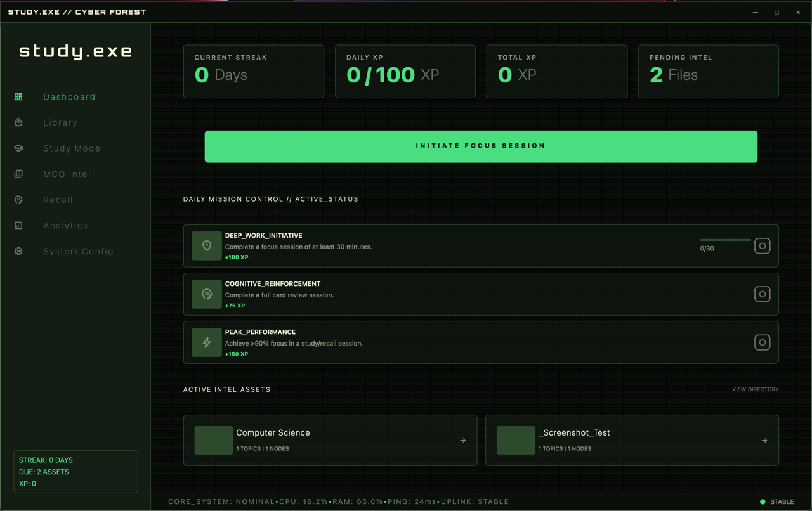The height and width of the screenshot is (511, 812).
Task: Click the arrow on Computer Science card
Action: 462,441
